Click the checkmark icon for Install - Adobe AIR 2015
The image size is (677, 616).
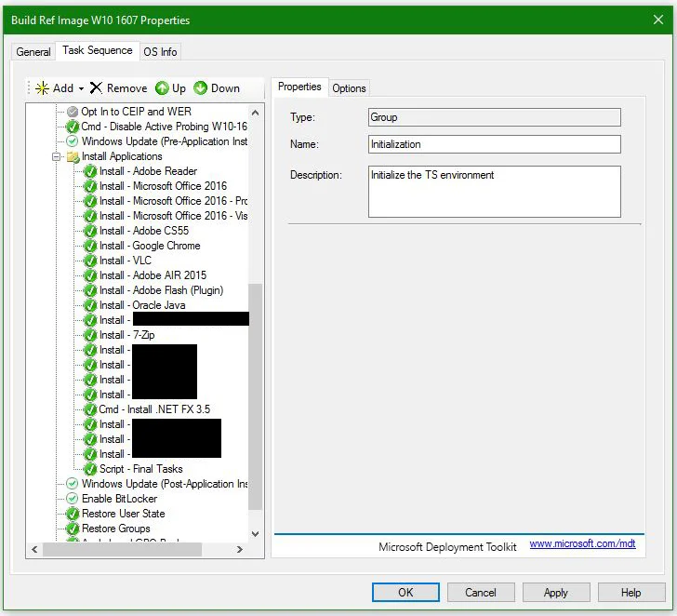pyautogui.click(x=90, y=275)
